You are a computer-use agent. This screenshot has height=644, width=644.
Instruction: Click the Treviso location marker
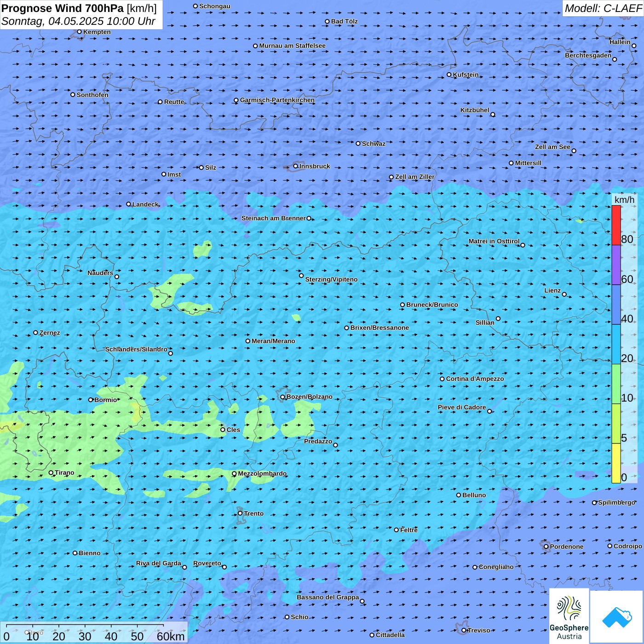click(464, 630)
